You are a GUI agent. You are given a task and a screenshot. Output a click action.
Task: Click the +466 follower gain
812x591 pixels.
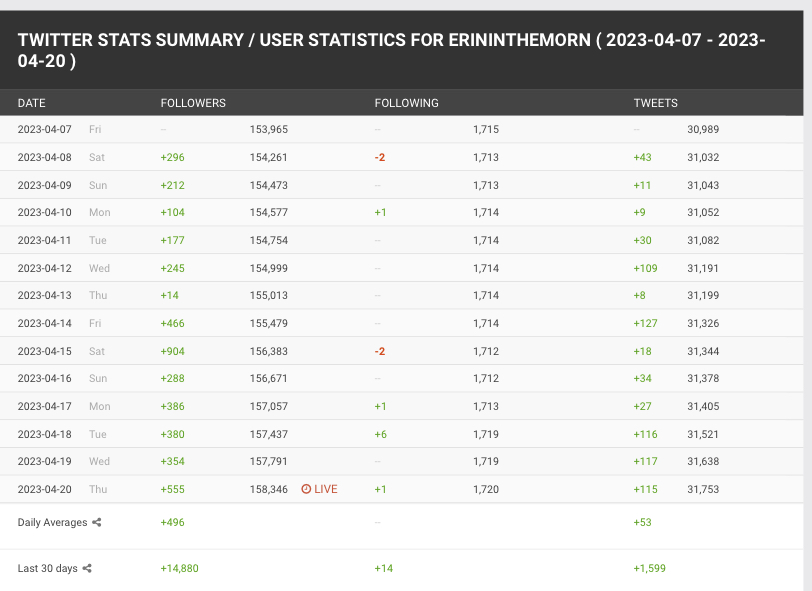pyautogui.click(x=172, y=323)
